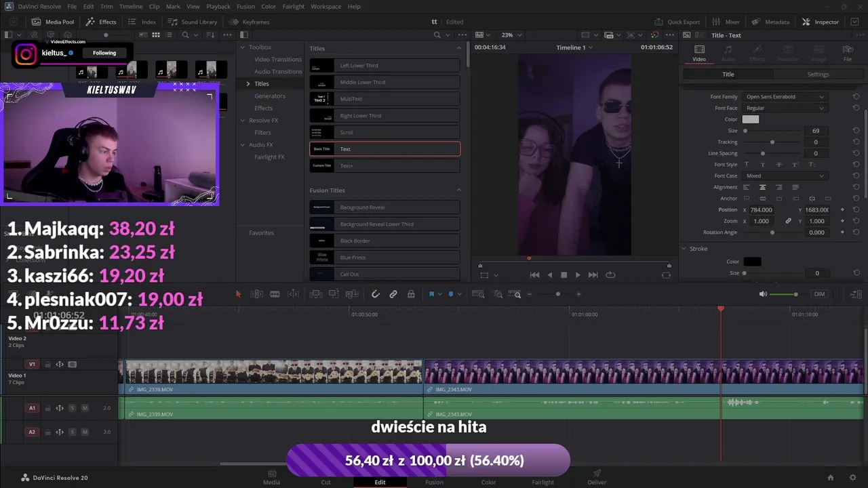Click timeline zoom plus button
The image size is (868, 488).
tap(578, 294)
